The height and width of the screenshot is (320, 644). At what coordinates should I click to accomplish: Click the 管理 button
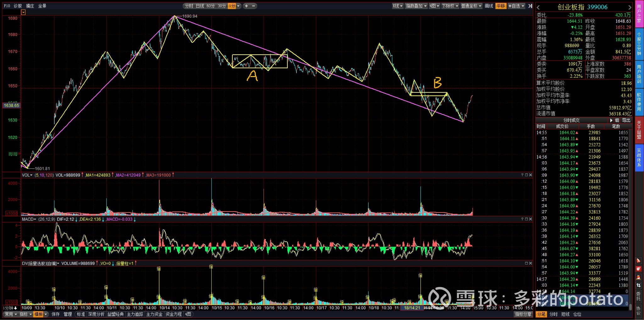coord(68,314)
